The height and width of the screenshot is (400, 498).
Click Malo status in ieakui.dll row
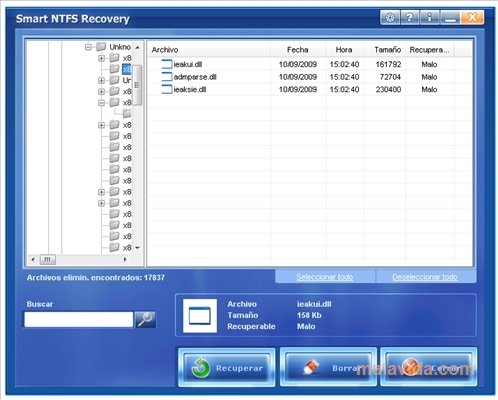click(x=429, y=64)
